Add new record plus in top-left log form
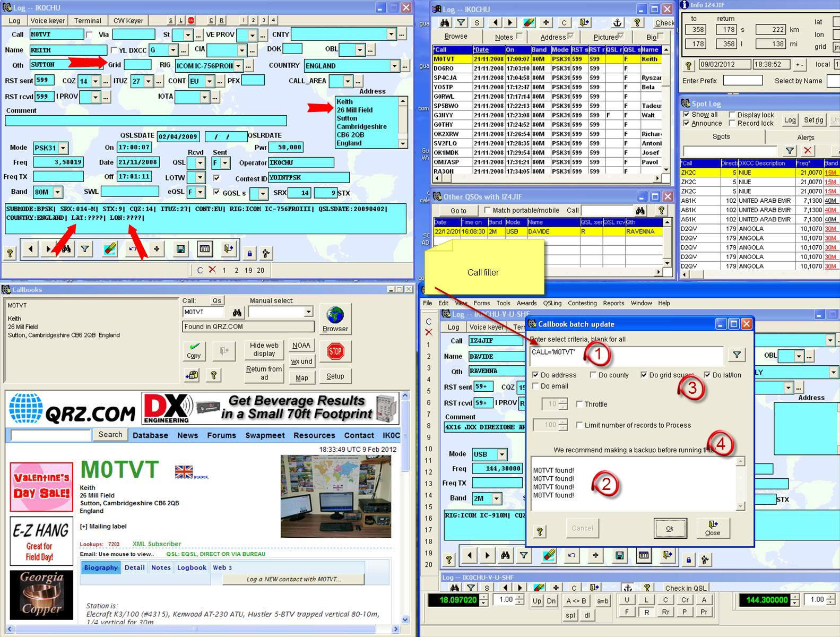 click(x=157, y=249)
